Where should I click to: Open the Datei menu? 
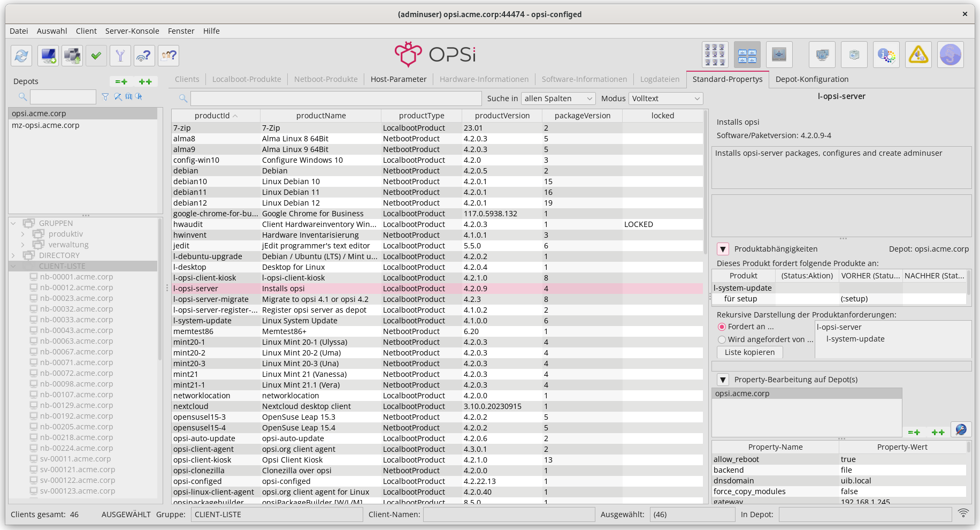pos(19,31)
